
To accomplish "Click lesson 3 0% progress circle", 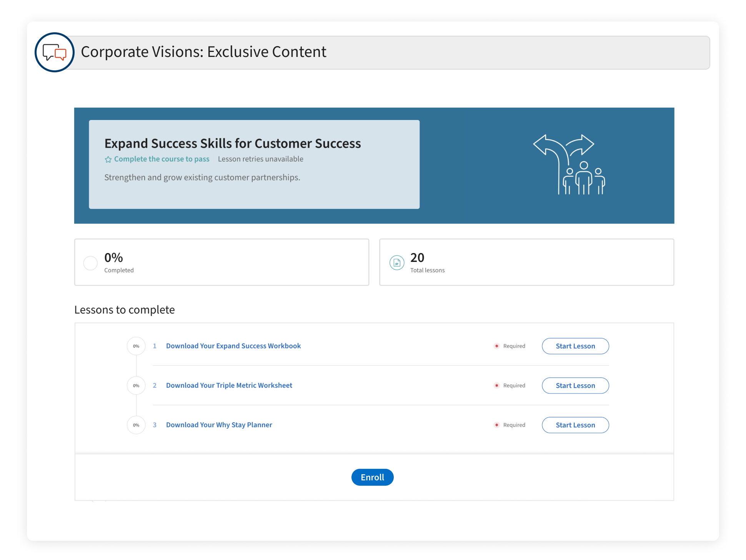I will coord(136,425).
